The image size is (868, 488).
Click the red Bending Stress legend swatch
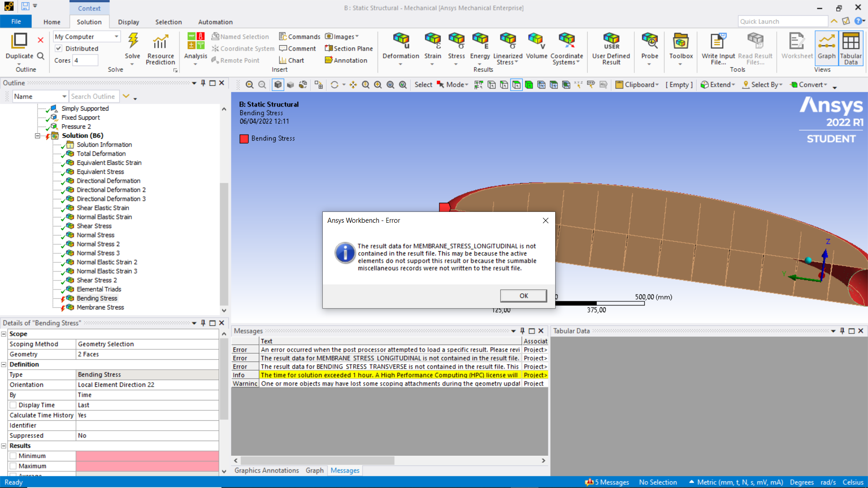244,139
